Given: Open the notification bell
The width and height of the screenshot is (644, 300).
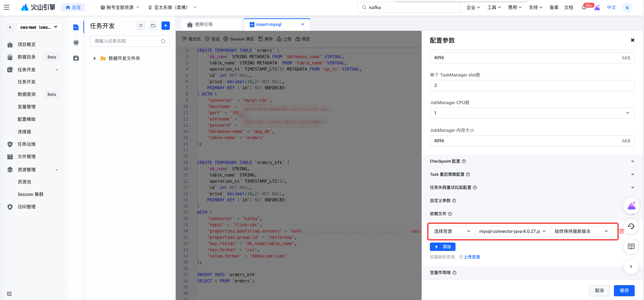Looking at the screenshot, I should tap(585, 7).
